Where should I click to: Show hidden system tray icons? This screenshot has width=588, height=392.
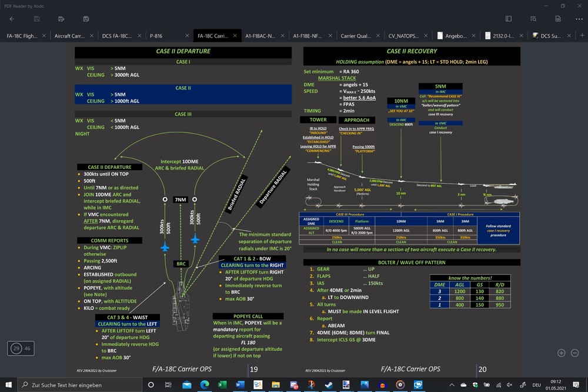pyautogui.click(x=452, y=385)
